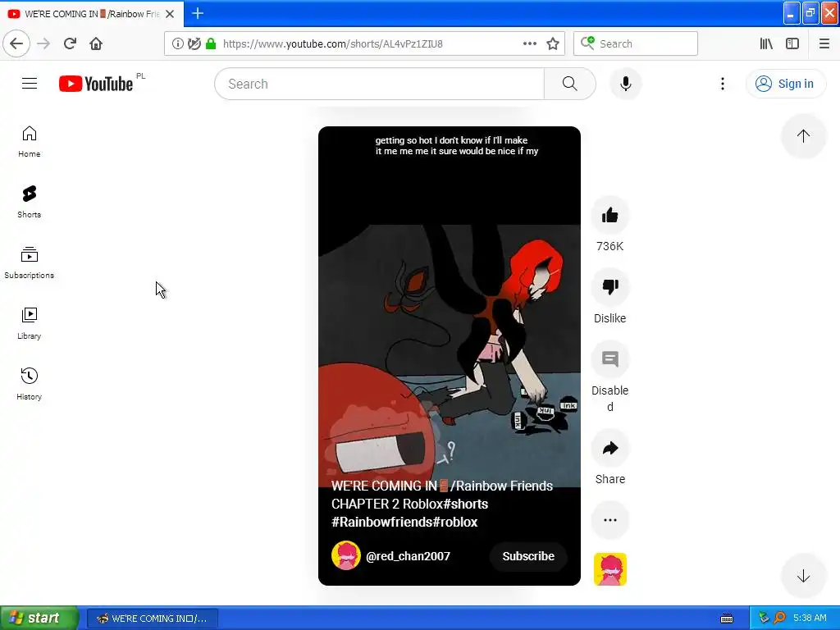Click the taskbar clock showing 5:38 AM
The width and height of the screenshot is (840, 630).
tap(810, 619)
